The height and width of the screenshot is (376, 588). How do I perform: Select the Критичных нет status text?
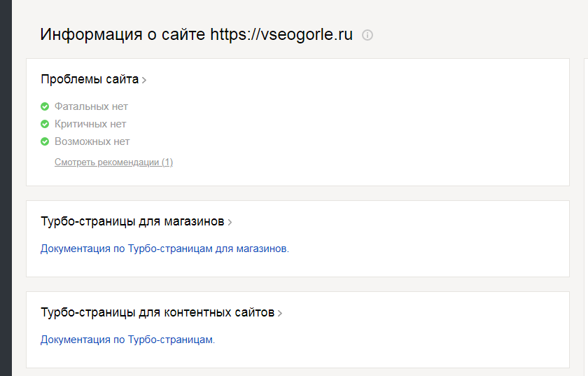[x=90, y=124]
